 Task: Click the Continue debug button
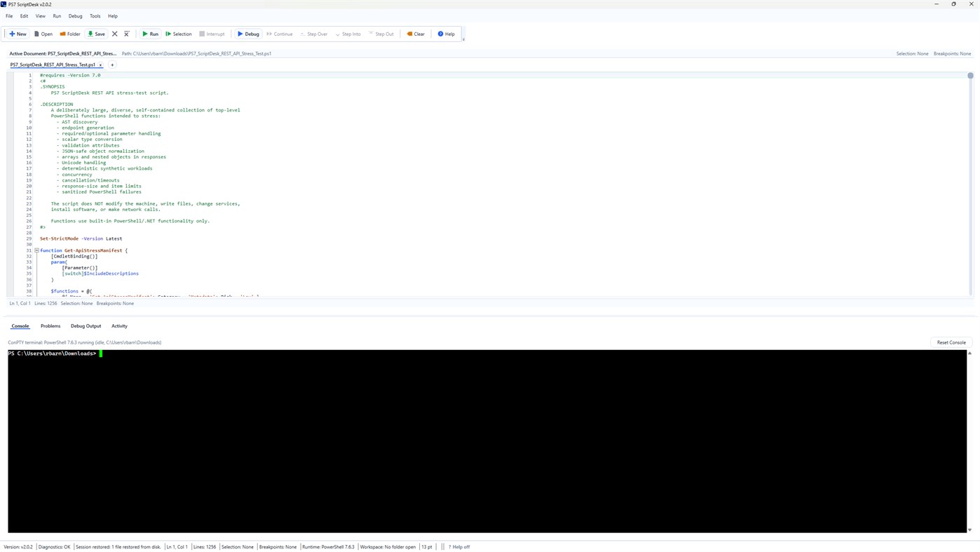point(279,34)
